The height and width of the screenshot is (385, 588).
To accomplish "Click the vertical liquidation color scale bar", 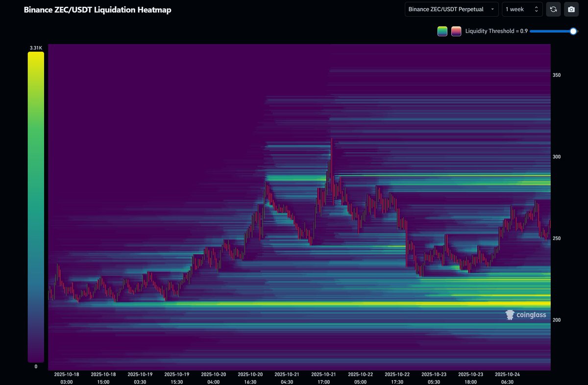I will tap(36, 207).
